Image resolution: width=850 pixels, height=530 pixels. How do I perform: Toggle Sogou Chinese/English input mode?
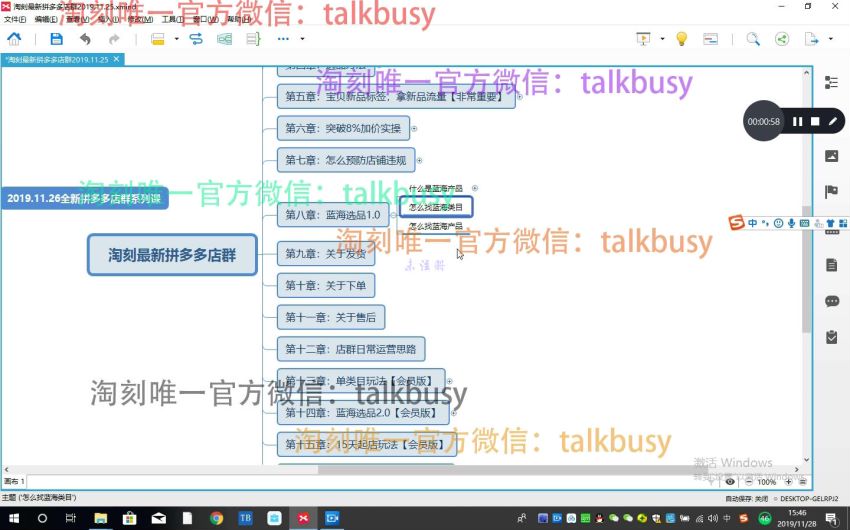752,223
